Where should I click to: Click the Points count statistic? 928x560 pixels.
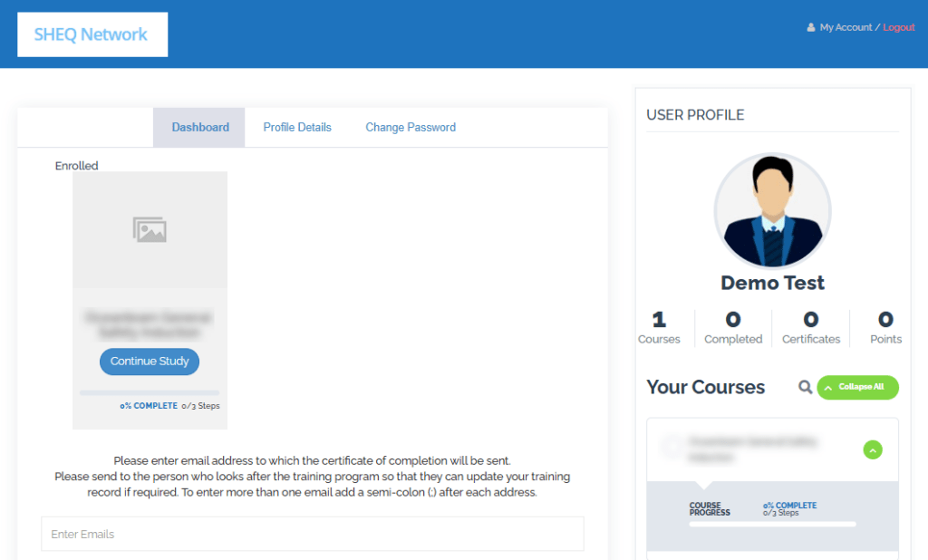[885, 327]
